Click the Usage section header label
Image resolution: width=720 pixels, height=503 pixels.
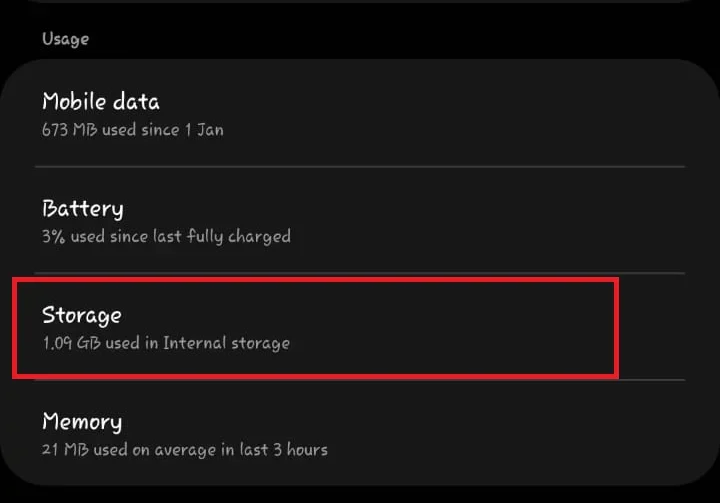(x=65, y=39)
